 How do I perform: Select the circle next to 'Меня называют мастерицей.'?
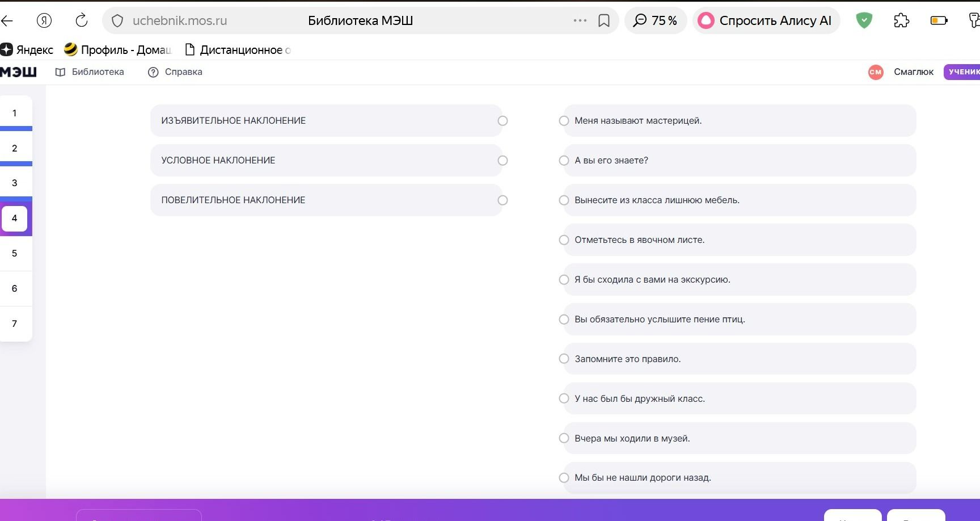point(564,121)
